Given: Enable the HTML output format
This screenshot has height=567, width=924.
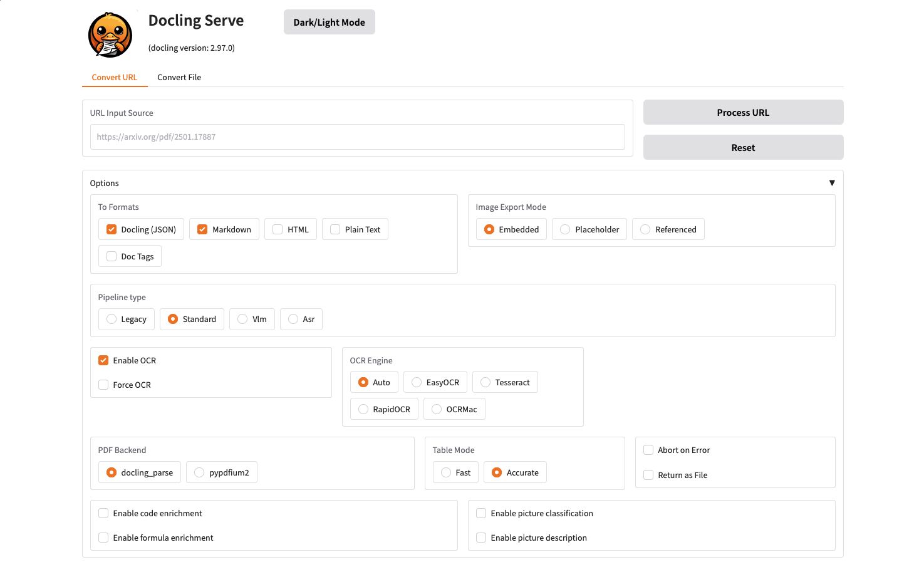Looking at the screenshot, I should coord(278,229).
